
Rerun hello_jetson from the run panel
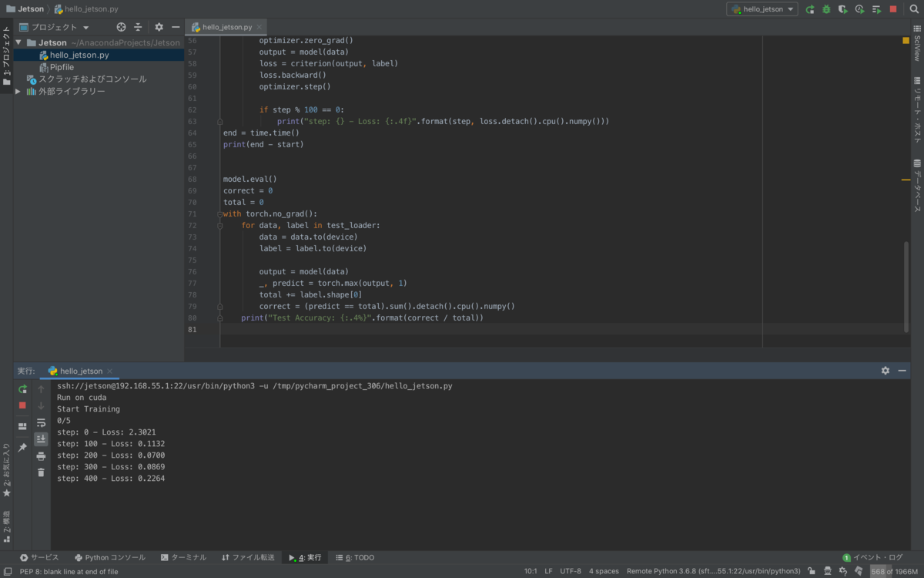pyautogui.click(x=22, y=389)
